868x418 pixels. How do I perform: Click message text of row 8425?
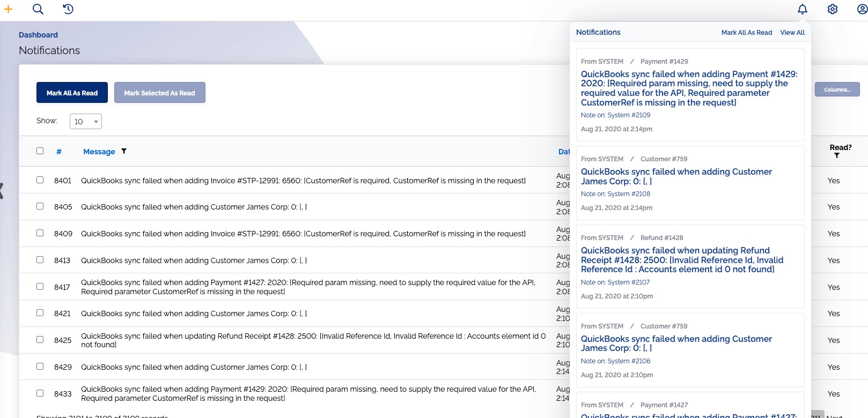pyautogui.click(x=313, y=340)
